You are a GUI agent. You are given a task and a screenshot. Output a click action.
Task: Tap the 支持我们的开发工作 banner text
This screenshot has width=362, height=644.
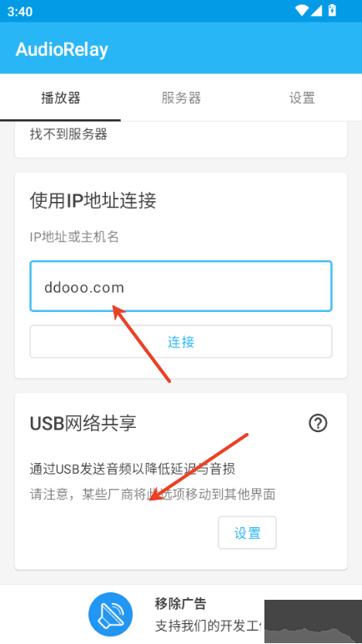click(x=209, y=626)
